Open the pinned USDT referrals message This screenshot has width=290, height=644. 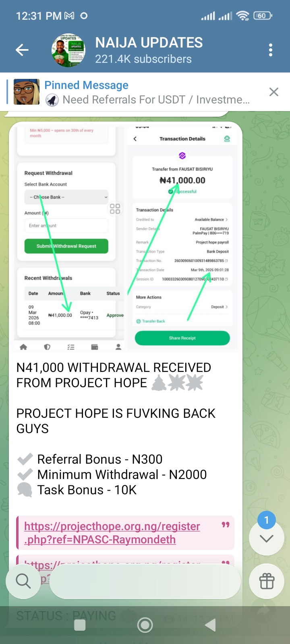(153, 93)
